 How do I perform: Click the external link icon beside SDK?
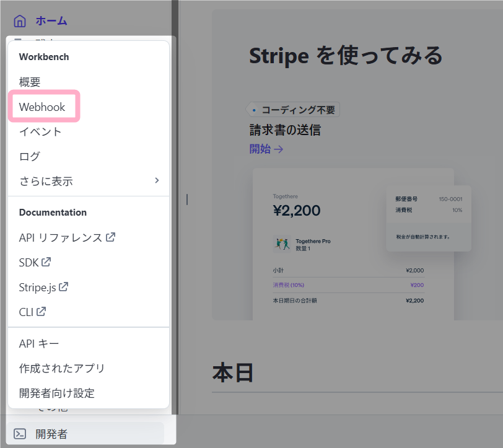[x=46, y=262]
